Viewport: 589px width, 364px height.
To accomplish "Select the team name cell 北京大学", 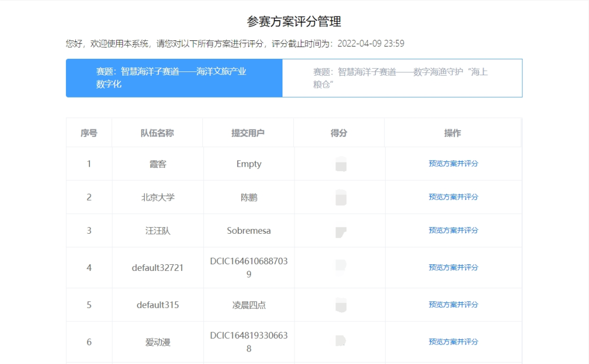I will [158, 197].
